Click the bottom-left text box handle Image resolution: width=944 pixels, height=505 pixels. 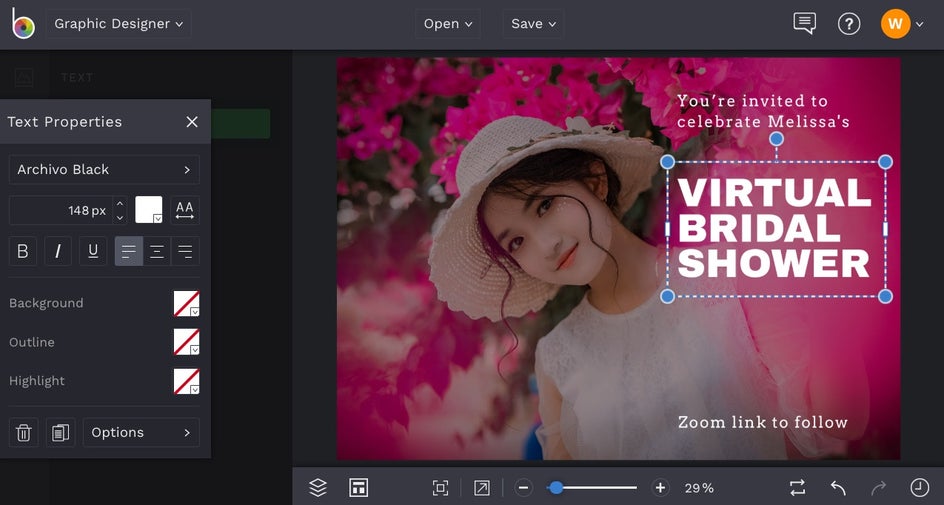click(668, 296)
